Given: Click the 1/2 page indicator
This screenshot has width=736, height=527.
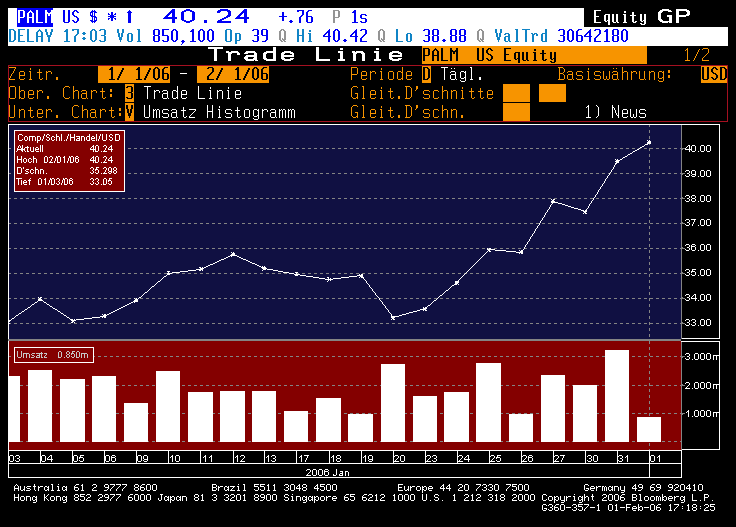Looking at the screenshot, I should (696, 55).
